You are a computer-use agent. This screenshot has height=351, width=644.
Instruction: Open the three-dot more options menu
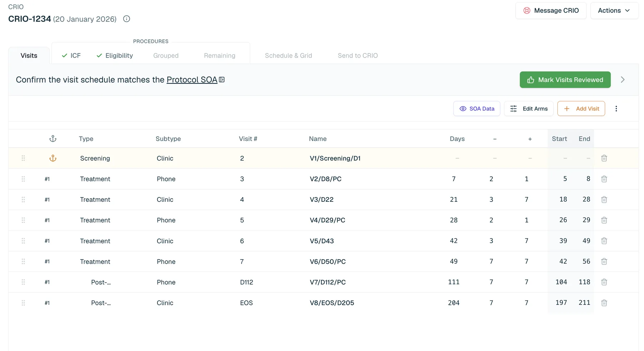click(616, 109)
